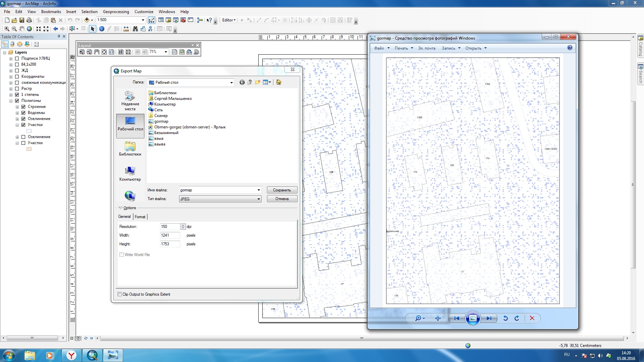Click the Go To XY tool
644x362 pixels.
pyautogui.click(x=150, y=29)
